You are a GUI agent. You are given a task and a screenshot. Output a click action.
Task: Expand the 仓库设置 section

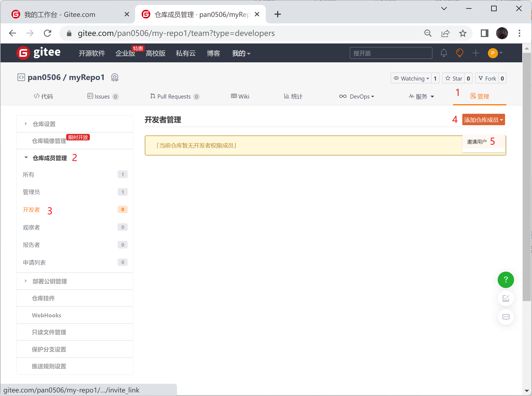(44, 124)
